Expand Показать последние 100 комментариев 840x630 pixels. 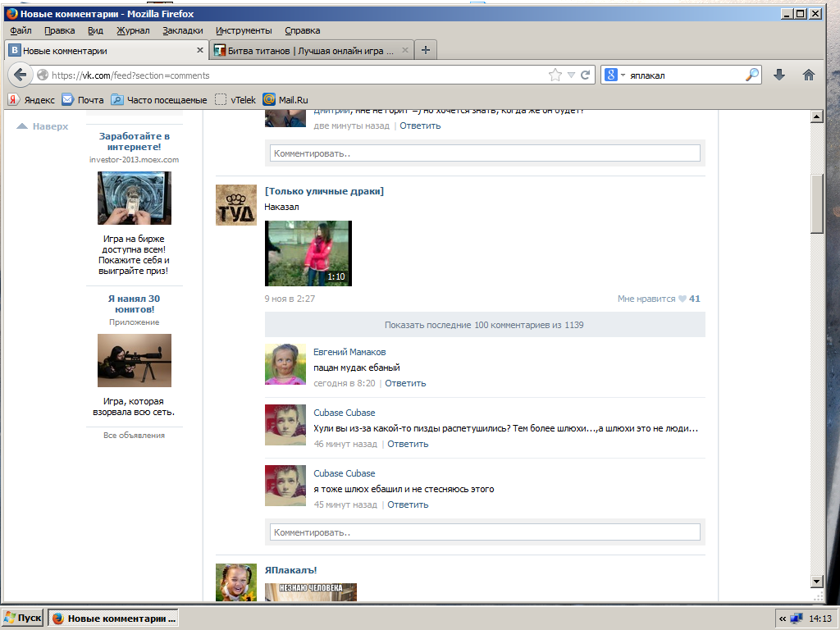(484, 325)
